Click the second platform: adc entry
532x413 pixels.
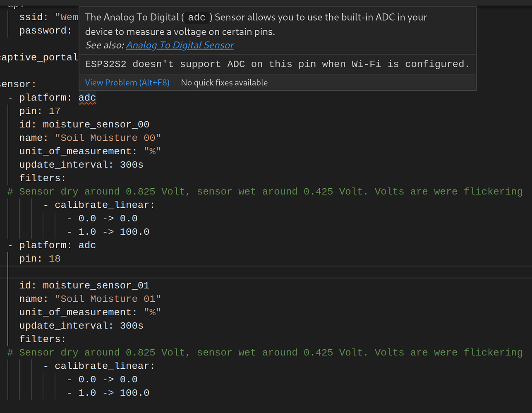point(58,245)
